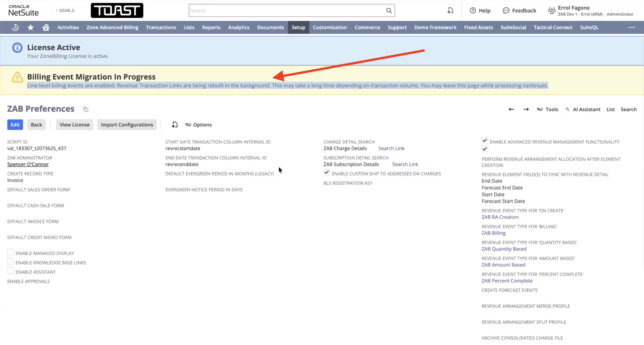
Task: Click the Errol Fagone user name
Action: pos(574,8)
